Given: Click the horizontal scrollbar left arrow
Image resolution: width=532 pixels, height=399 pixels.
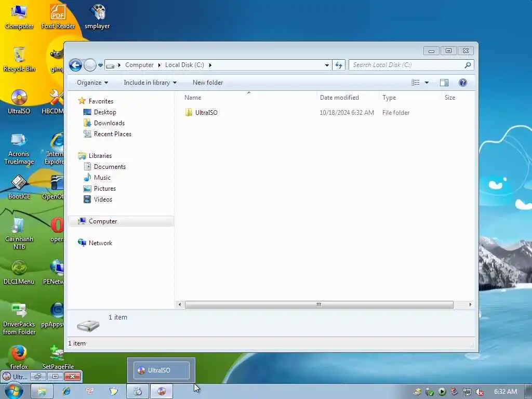Looking at the screenshot, I should (180, 304).
